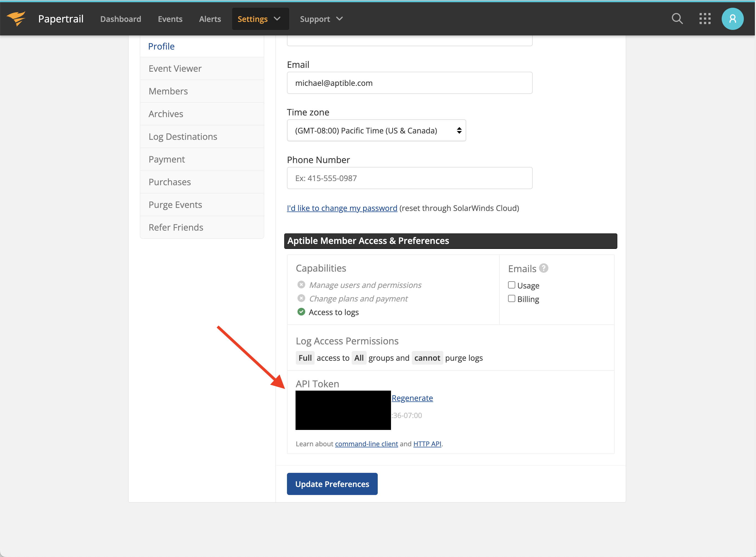Open the command-line client link
The height and width of the screenshot is (557, 756).
point(366,444)
